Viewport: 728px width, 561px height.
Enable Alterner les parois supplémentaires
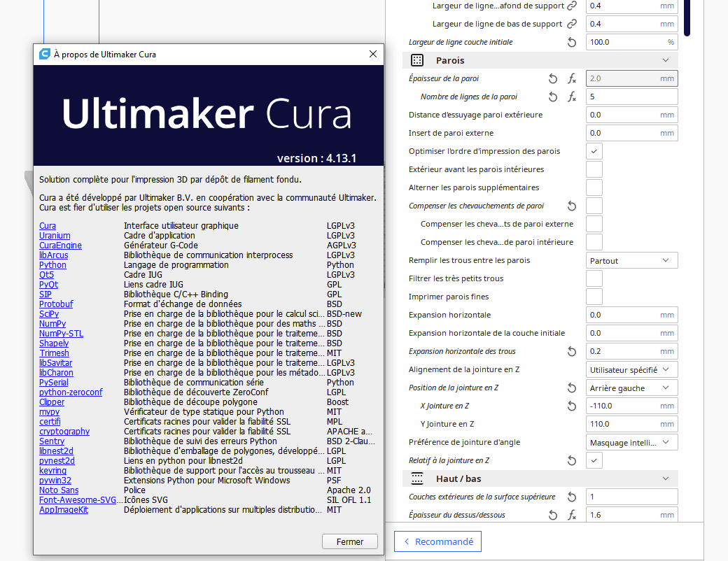[594, 187]
